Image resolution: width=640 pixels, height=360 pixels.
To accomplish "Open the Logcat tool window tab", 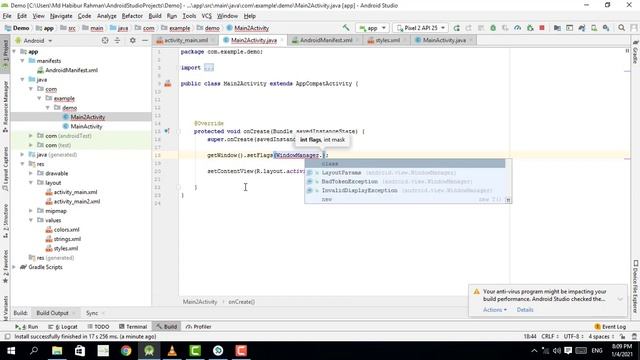I will point(62,327).
